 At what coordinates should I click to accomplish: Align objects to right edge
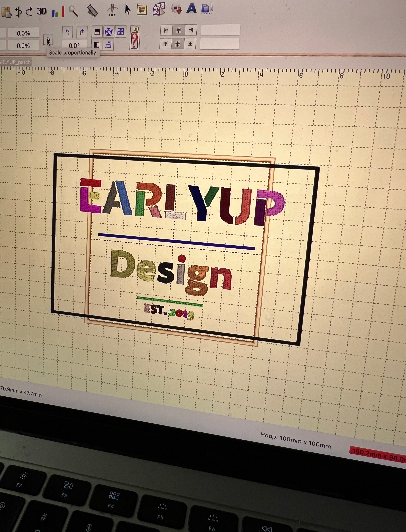tap(191, 30)
